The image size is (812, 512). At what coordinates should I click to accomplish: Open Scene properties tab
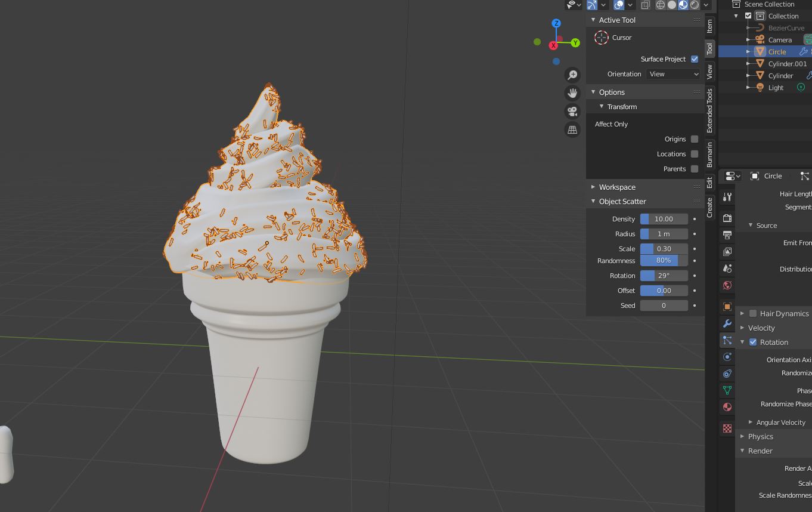[x=727, y=269]
